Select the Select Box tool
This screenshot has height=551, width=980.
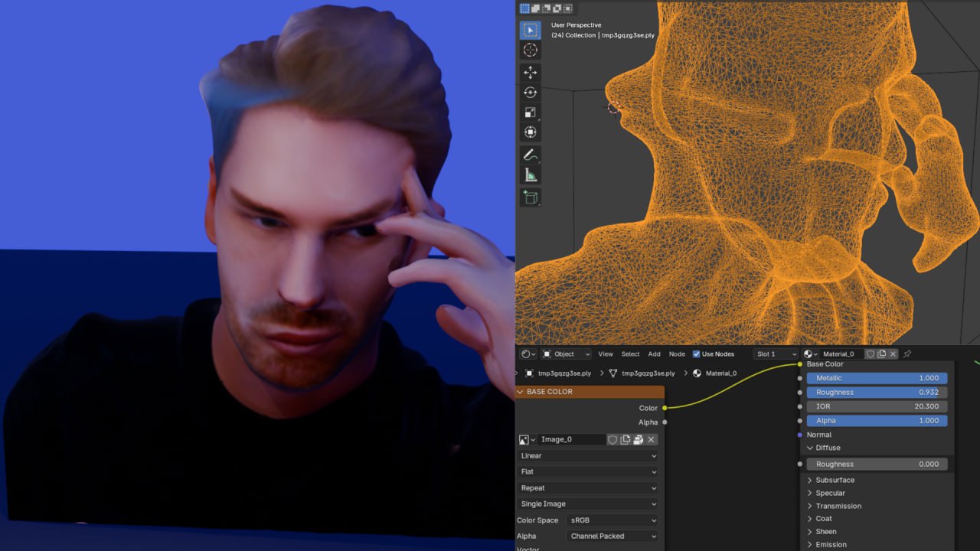[530, 31]
